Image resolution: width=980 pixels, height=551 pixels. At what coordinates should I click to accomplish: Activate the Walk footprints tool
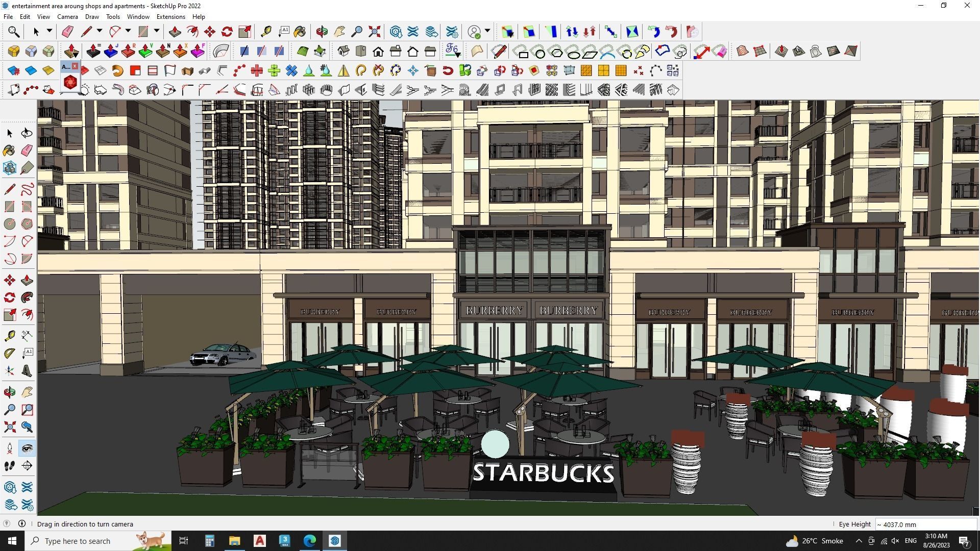(10, 466)
